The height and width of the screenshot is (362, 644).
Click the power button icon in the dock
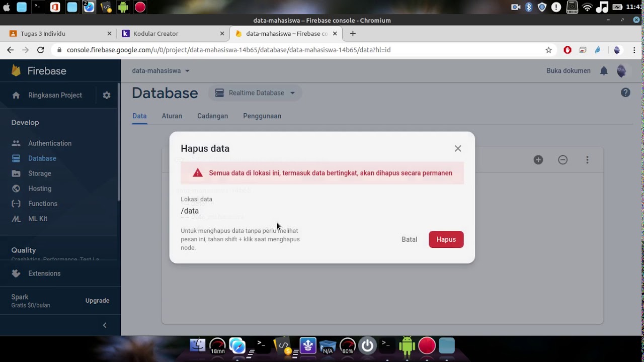[367, 346]
